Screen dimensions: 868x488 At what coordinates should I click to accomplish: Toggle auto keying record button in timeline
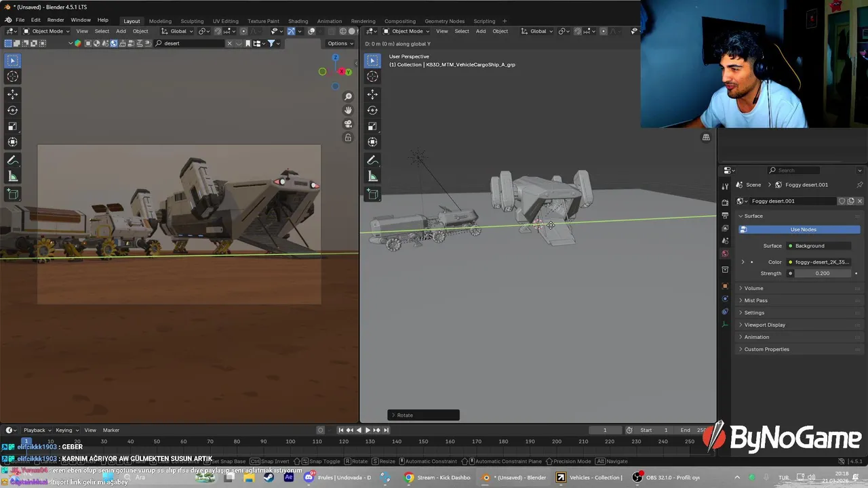coord(321,430)
